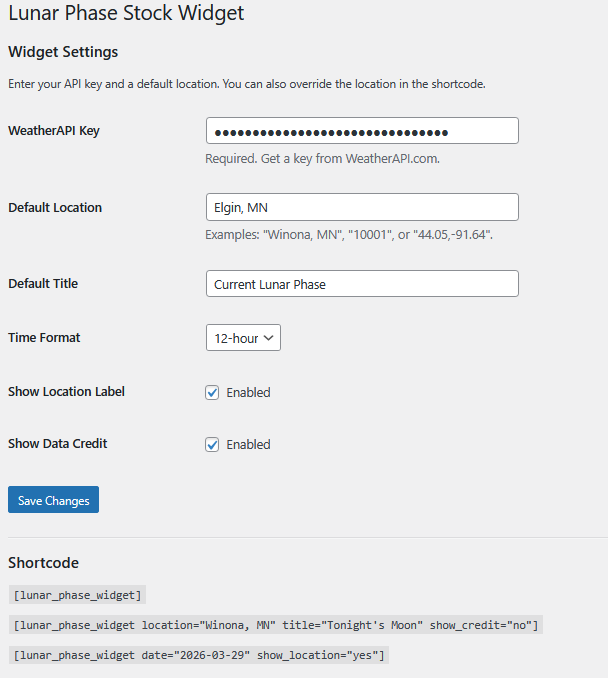Click the WeatherAPI Key field label
The width and height of the screenshot is (608, 678).
pyautogui.click(x=54, y=131)
